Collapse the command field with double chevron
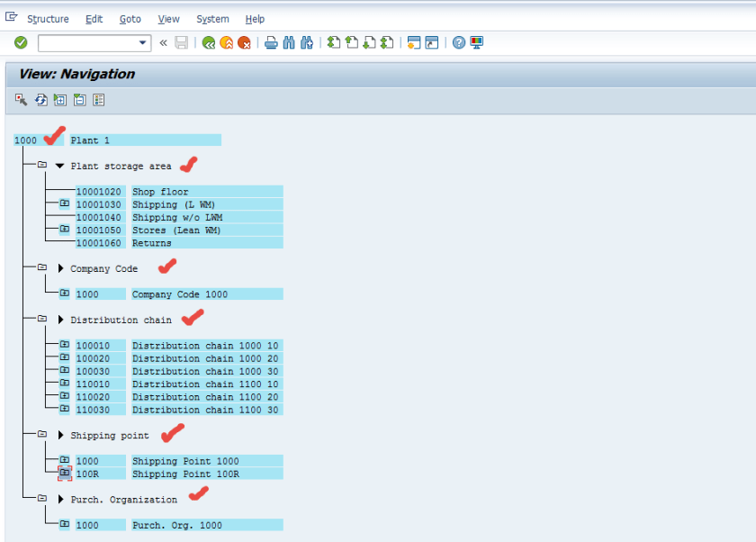Viewport: 756px width, 542px height. click(x=164, y=43)
